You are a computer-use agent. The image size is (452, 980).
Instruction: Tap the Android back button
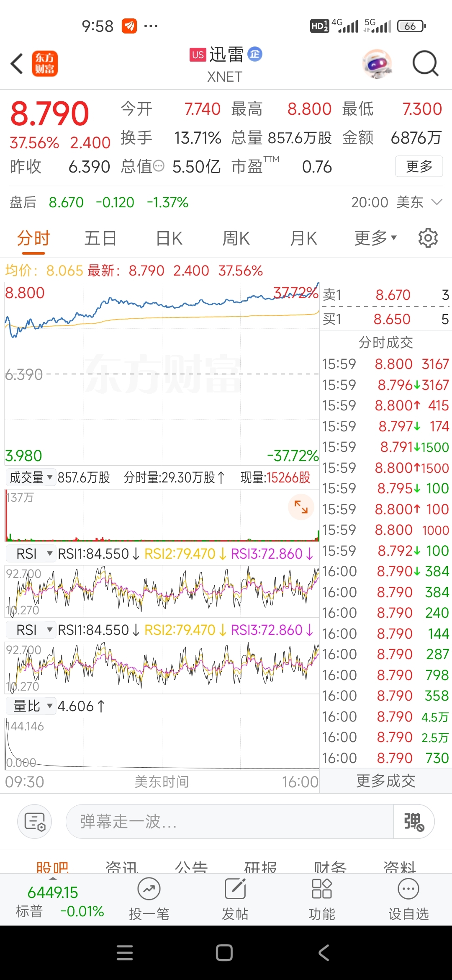pos(324,953)
